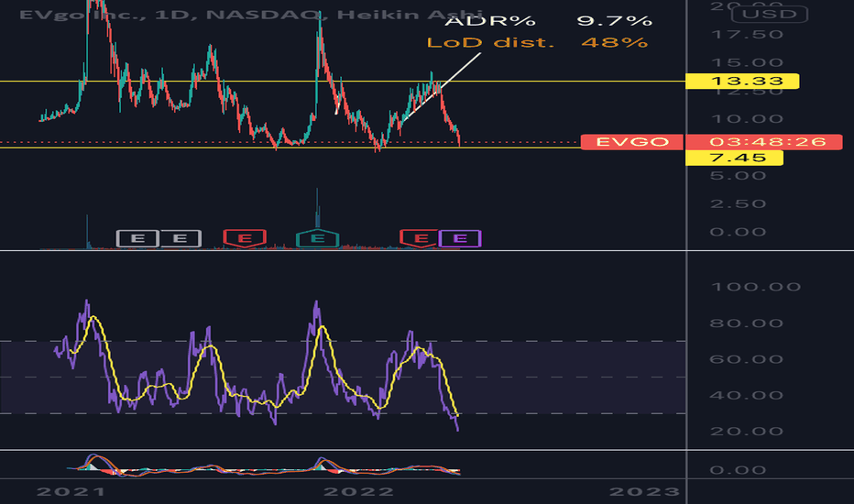Screen dimensions: 854x504
Task: Click the 40.00 oscillator axis label
Action: click(x=747, y=395)
